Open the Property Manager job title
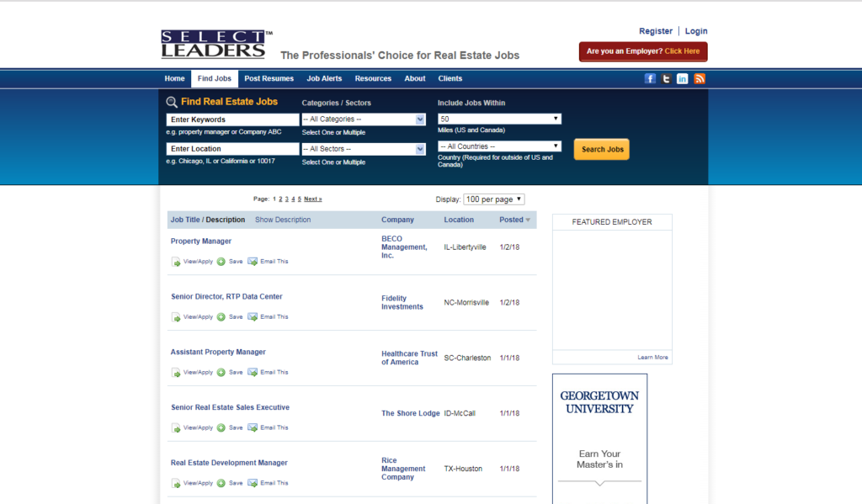The image size is (862, 504). [200, 241]
